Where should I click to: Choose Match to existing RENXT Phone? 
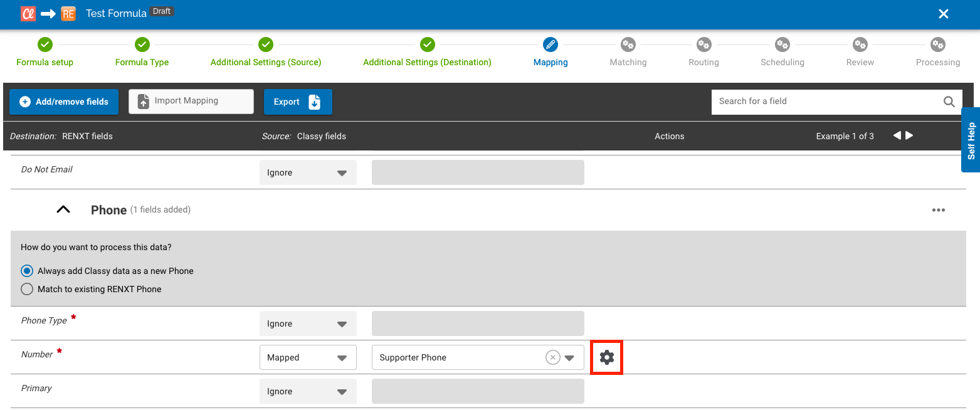26,289
